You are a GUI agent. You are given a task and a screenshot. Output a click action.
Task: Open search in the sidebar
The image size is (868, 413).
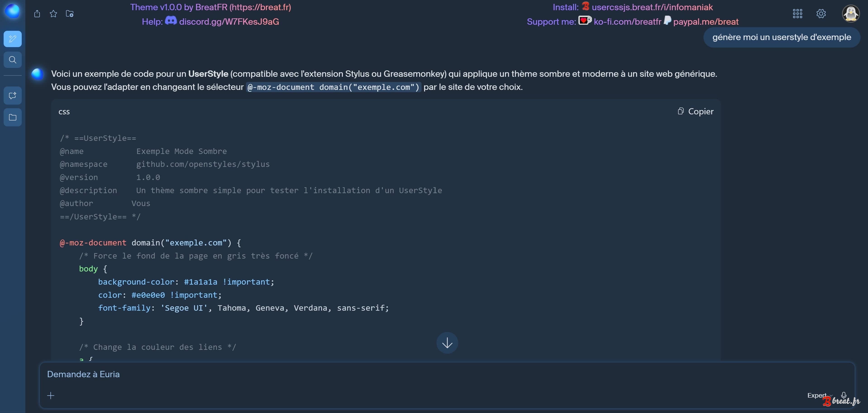point(12,60)
